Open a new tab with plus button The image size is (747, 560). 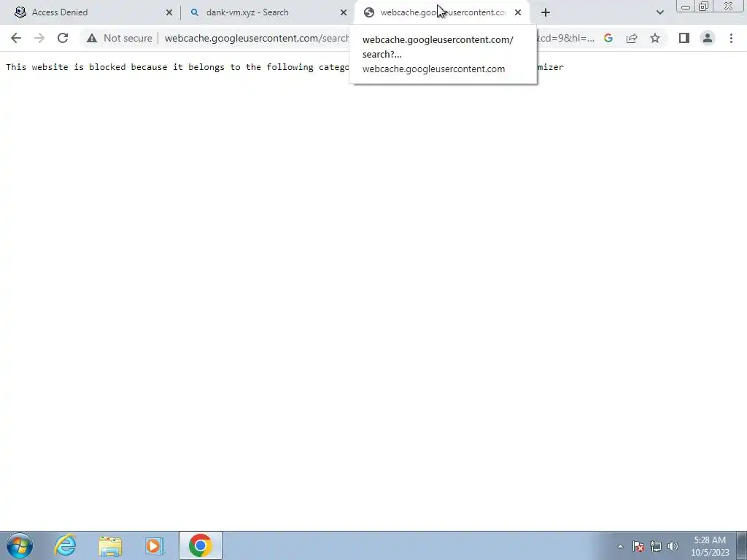pos(546,12)
